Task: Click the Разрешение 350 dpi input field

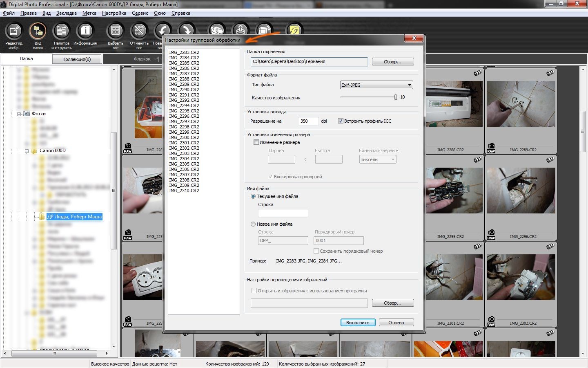Action: pyautogui.click(x=308, y=121)
